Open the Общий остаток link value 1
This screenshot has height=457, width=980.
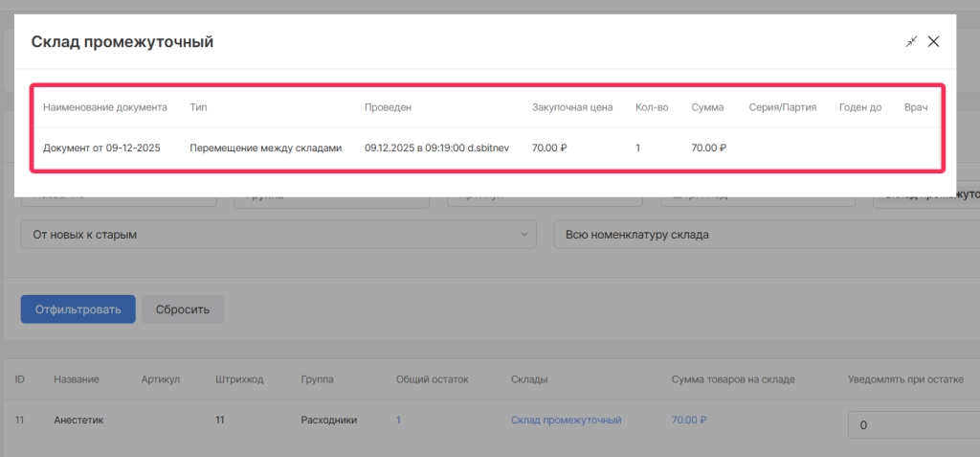(398, 420)
